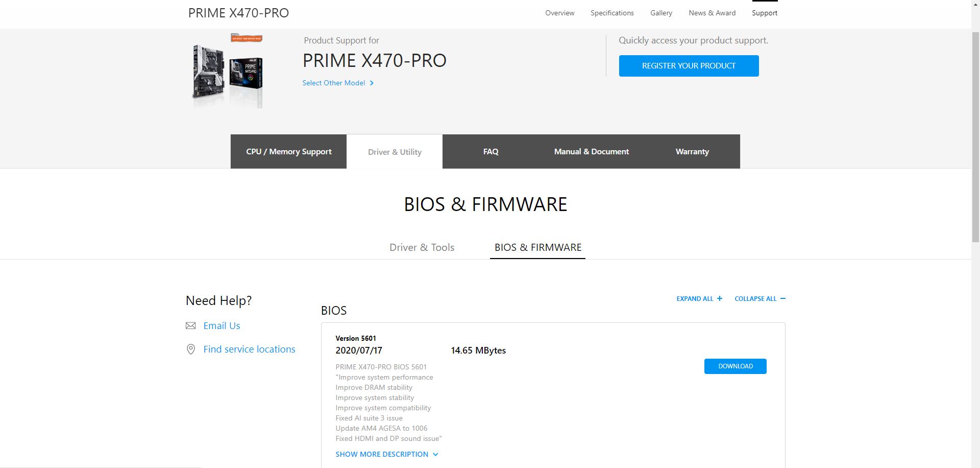Click the location pin icon for service locations
The width and height of the screenshot is (980, 468).
191,349
